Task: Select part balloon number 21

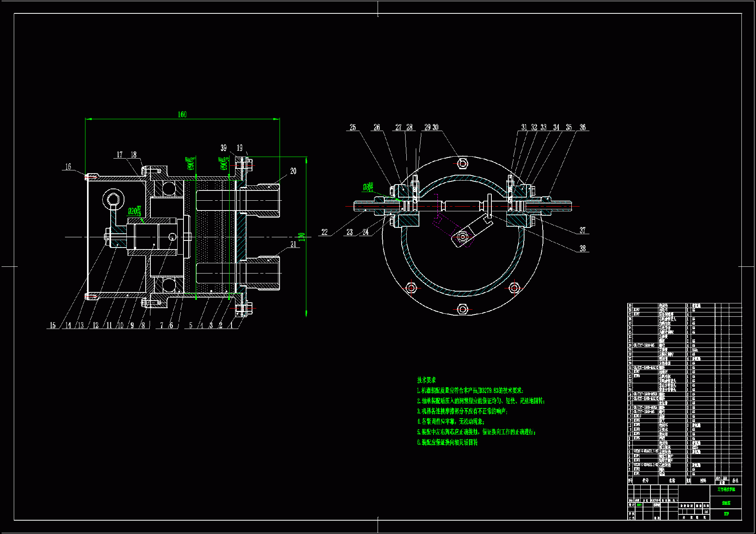Action: 293,244
